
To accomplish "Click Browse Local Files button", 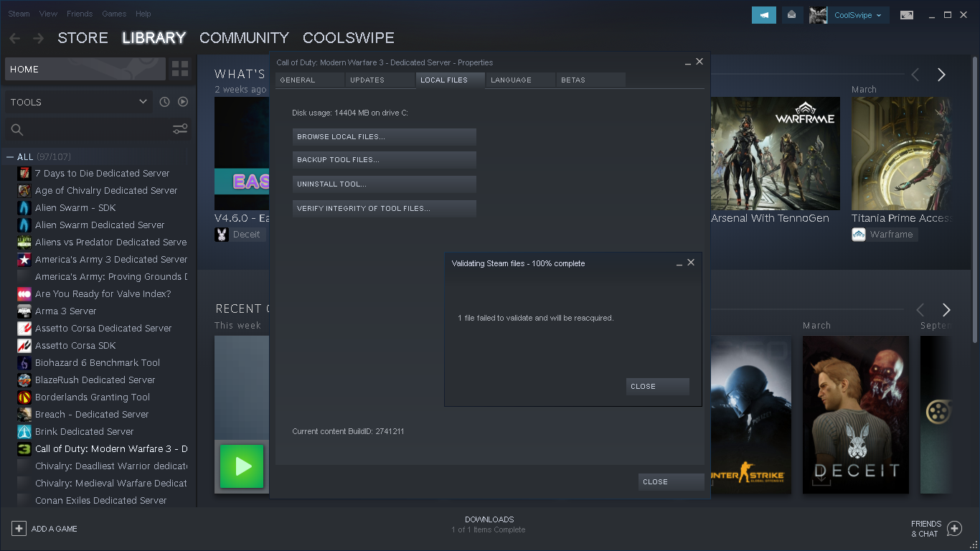I will pos(385,137).
